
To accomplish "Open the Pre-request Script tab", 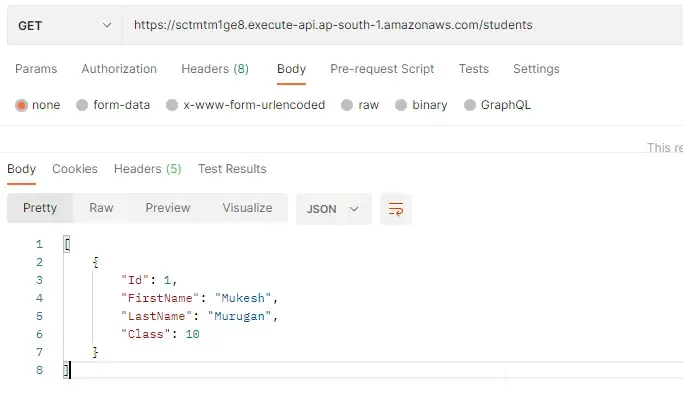I will [382, 69].
